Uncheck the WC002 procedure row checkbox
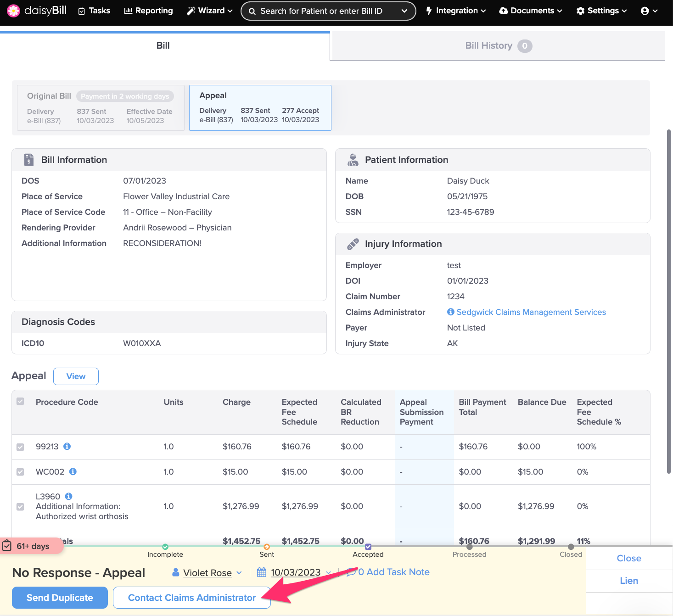673x616 pixels. (20, 472)
